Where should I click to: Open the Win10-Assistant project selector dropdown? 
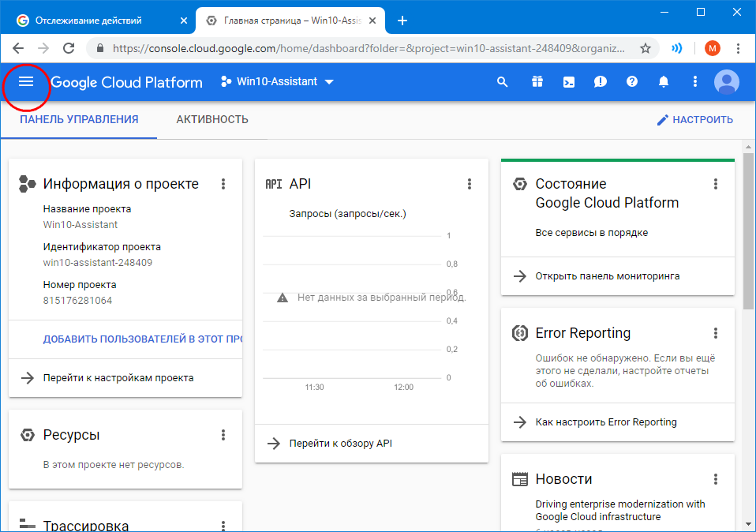coord(277,81)
